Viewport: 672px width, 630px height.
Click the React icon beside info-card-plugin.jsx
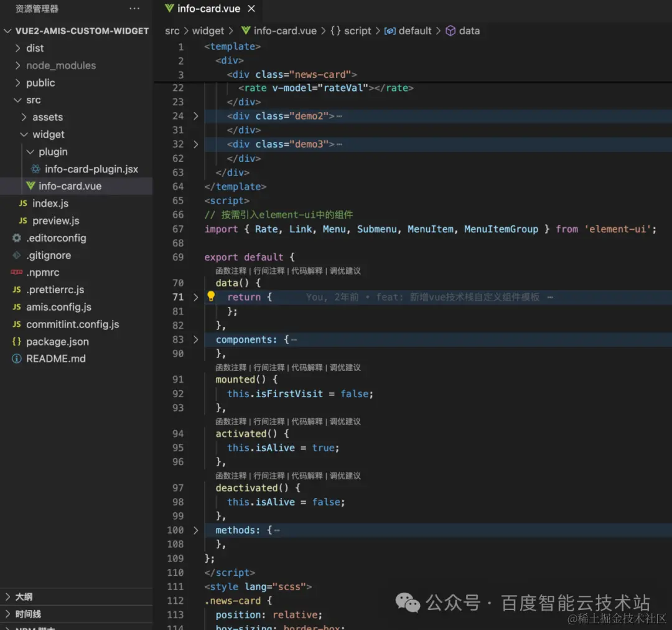[36, 169]
